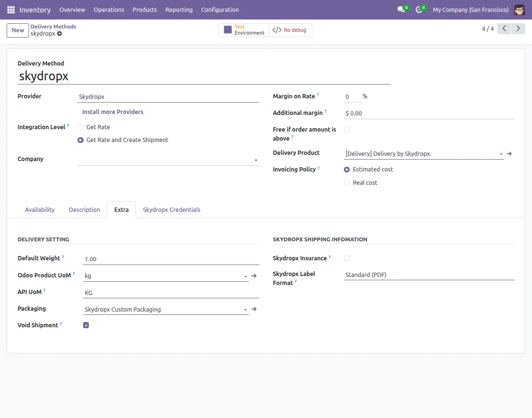Screen dimensions: 532x418
Task: Click the gear icon beside skydropx breadcrumb
Action: (x=59, y=34)
